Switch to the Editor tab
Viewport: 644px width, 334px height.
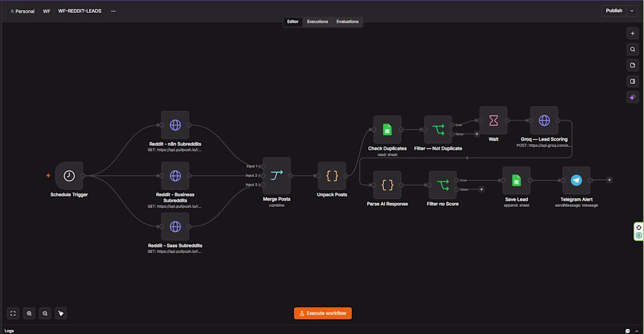293,22
